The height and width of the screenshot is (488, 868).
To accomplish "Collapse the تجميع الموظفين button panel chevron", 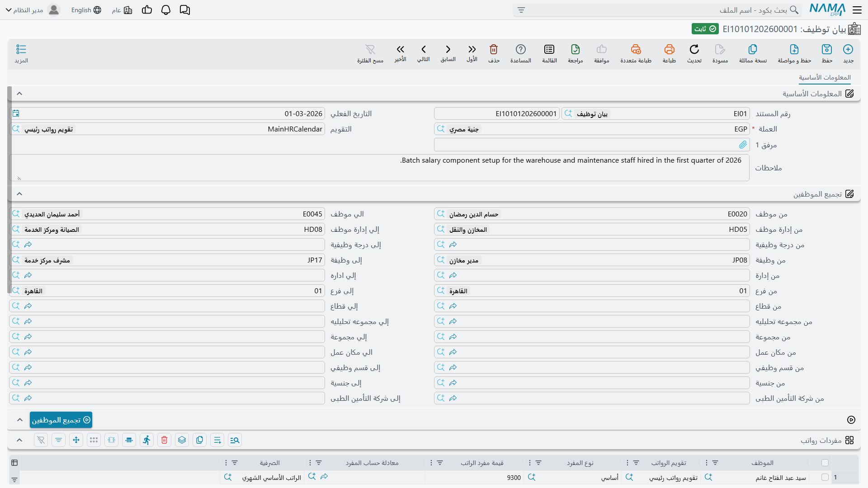I will click(x=20, y=420).
